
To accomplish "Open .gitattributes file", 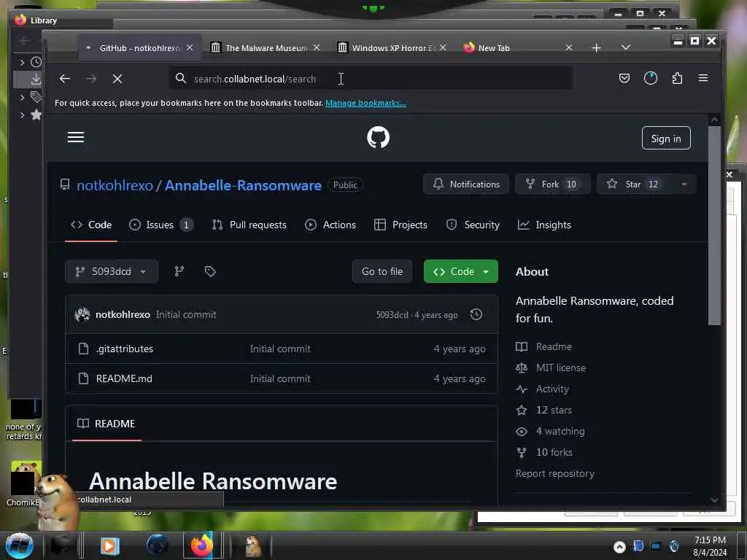I will (124, 349).
